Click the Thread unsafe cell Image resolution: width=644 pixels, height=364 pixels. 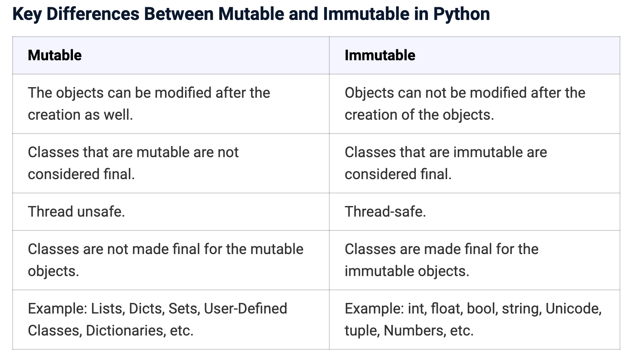[x=171, y=212]
